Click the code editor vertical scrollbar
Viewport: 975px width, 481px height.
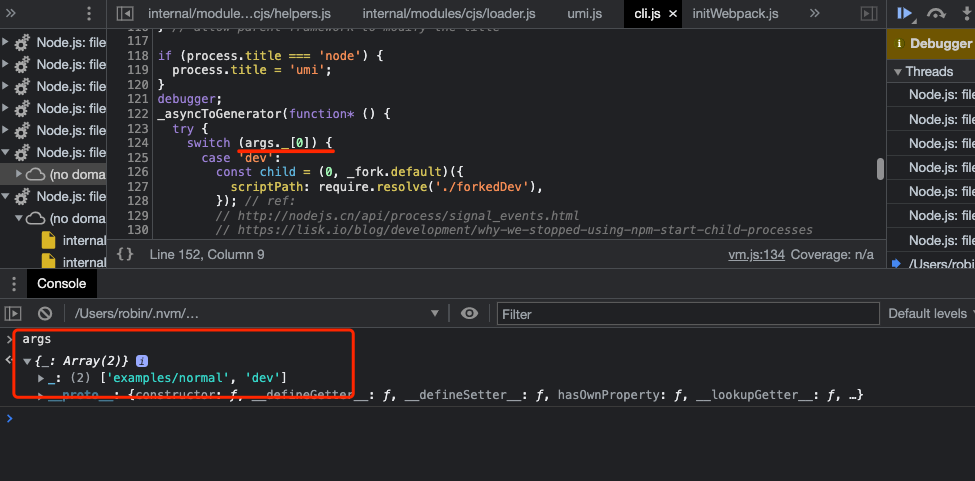click(880, 169)
